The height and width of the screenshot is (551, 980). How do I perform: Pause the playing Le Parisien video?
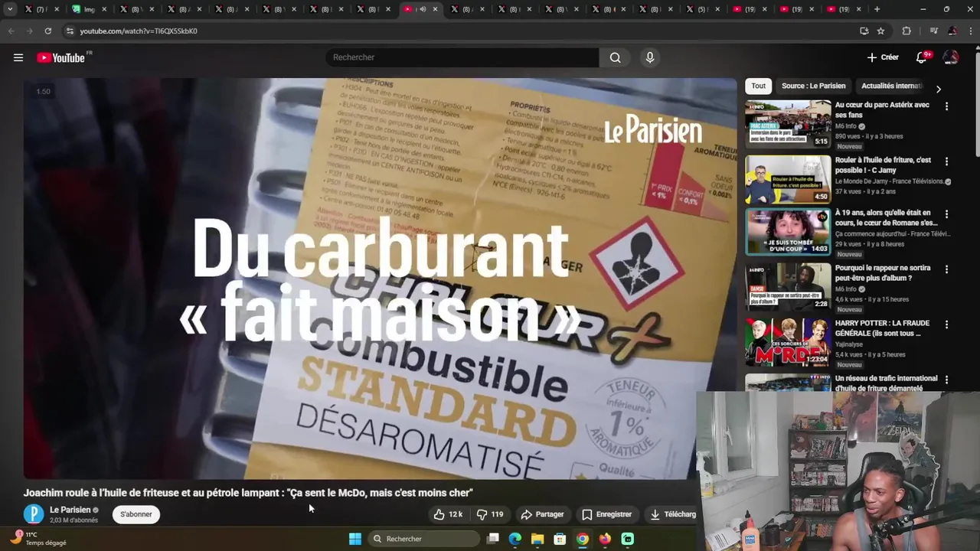pos(380,279)
